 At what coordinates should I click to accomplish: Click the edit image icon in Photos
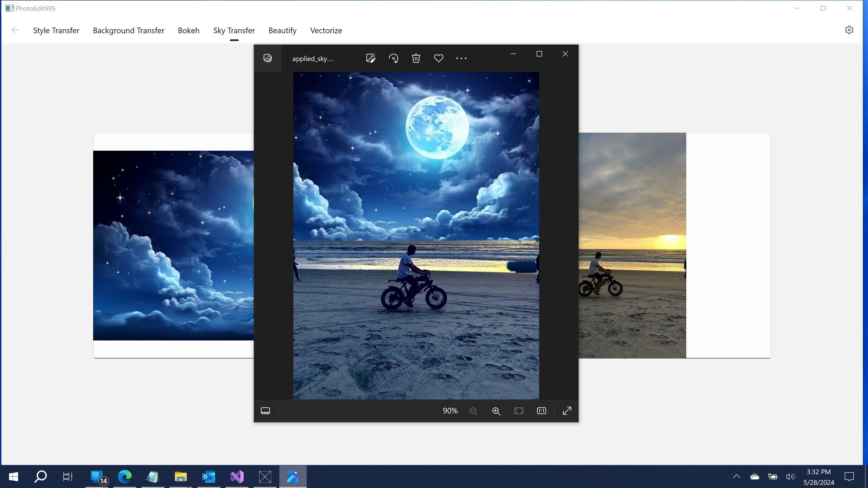tap(371, 58)
